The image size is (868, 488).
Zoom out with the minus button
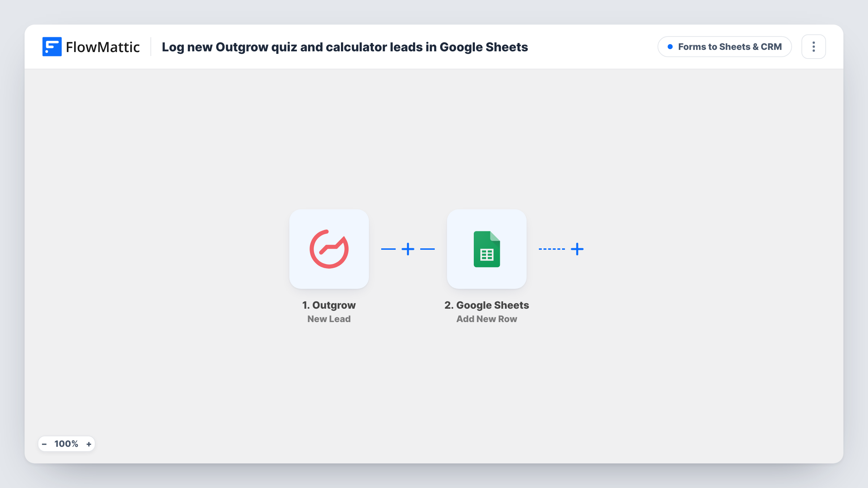pos(44,444)
